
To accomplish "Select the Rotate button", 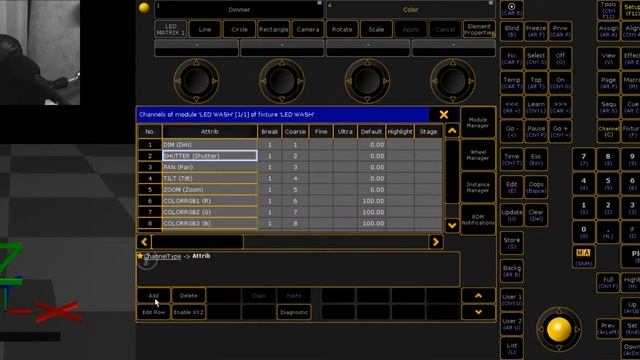I will [x=342, y=29].
